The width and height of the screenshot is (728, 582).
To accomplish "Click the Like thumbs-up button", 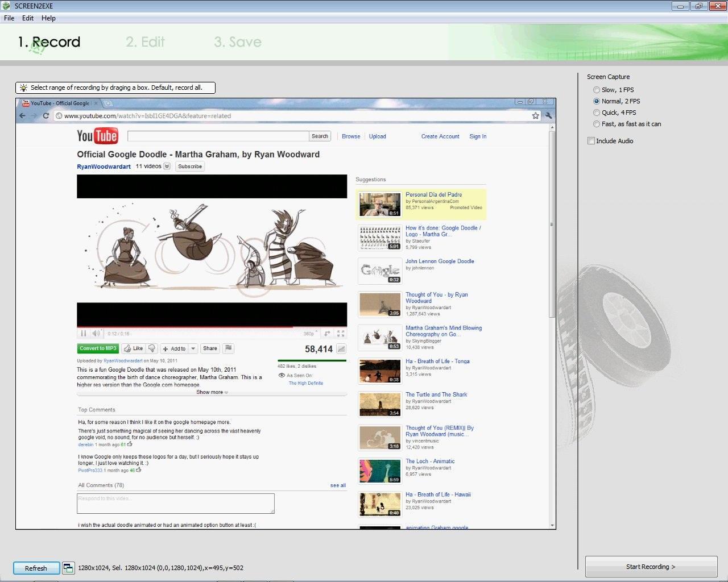I will click(x=133, y=348).
